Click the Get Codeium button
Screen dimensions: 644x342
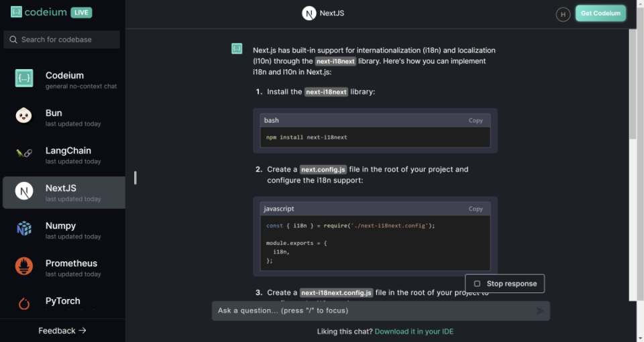pos(600,13)
